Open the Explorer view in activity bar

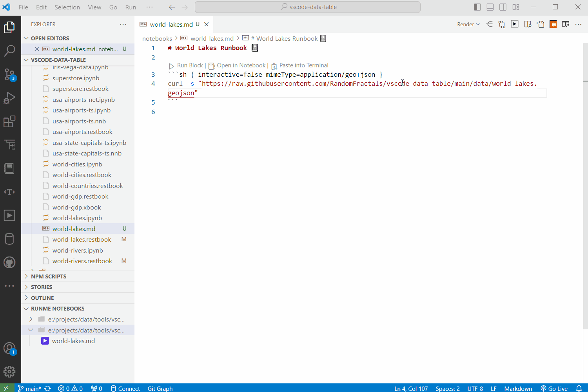pyautogui.click(x=9, y=27)
